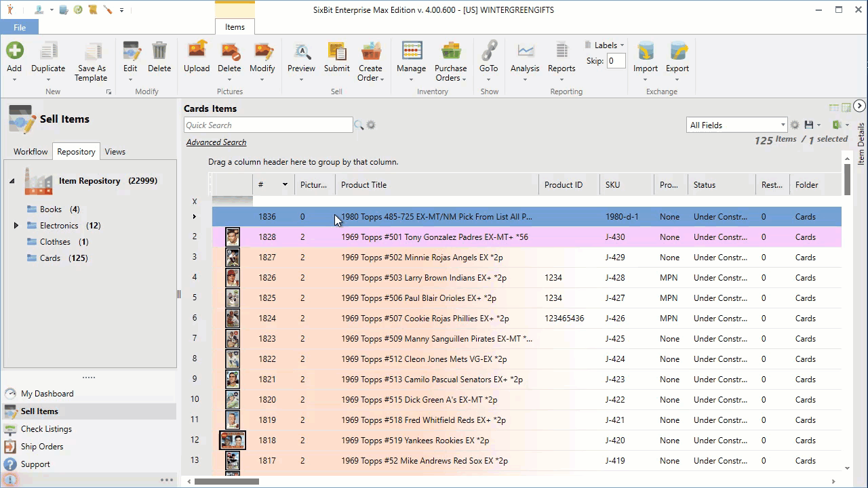Click the Create Order basket icon
Image resolution: width=868 pixels, height=488 pixels.
click(x=371, y=51)
